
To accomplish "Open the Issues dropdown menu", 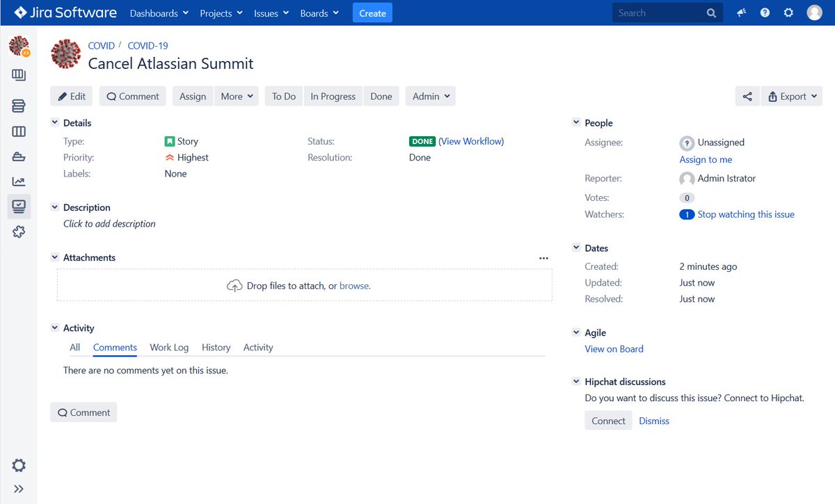I will pos(271,13).
